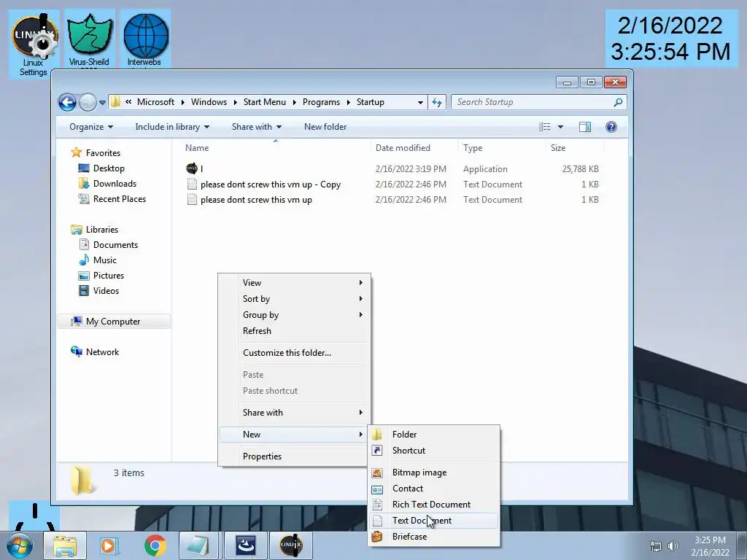Sort by the Type column header
747x560 pixels.
[x=501, y=147]
